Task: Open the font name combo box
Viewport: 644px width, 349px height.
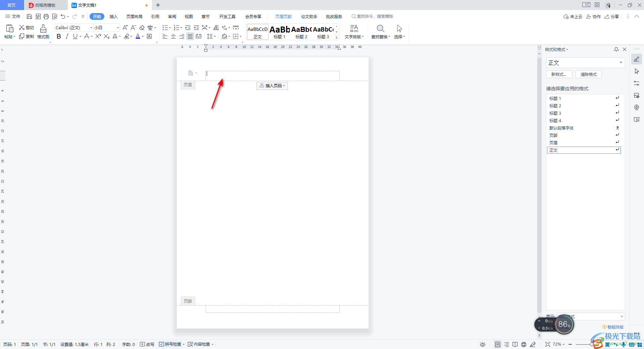Action: [74, 28]
